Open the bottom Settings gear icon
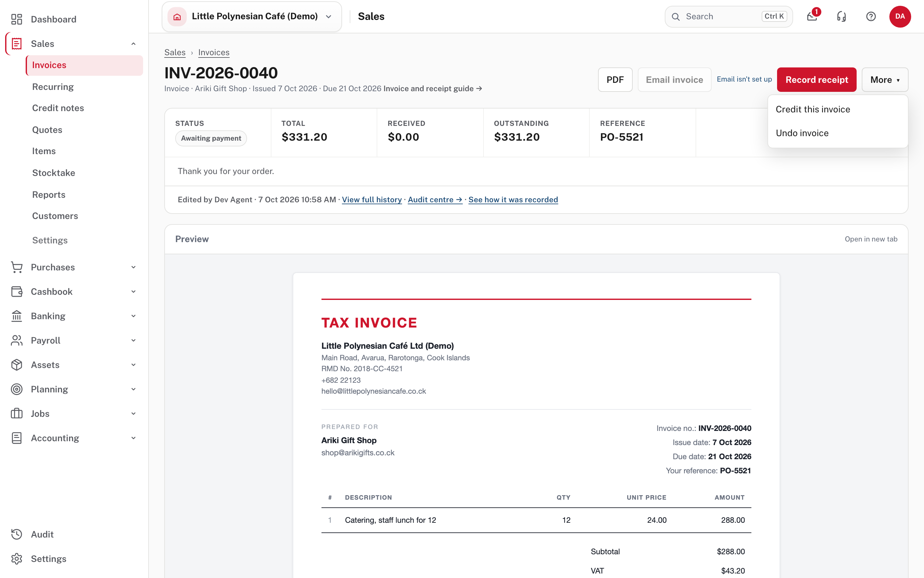Viewport: 924px width, 578px height. pos(16,559)
